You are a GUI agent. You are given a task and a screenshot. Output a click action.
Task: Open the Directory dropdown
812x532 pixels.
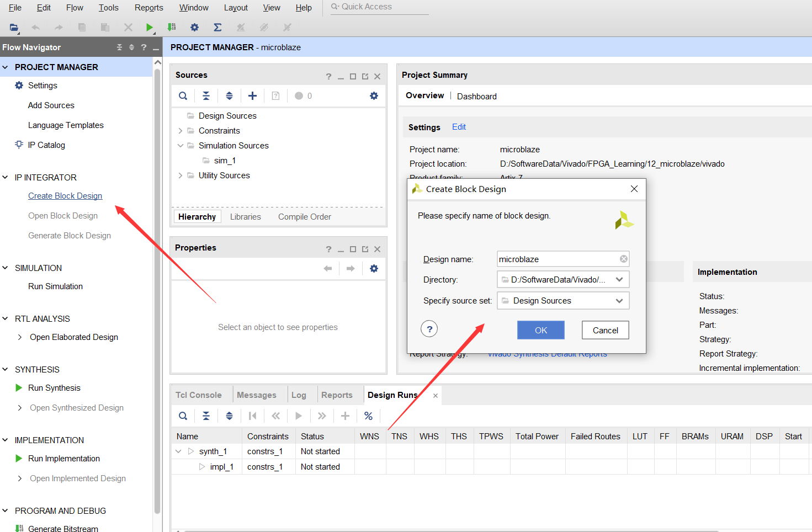tap(619, 280)
